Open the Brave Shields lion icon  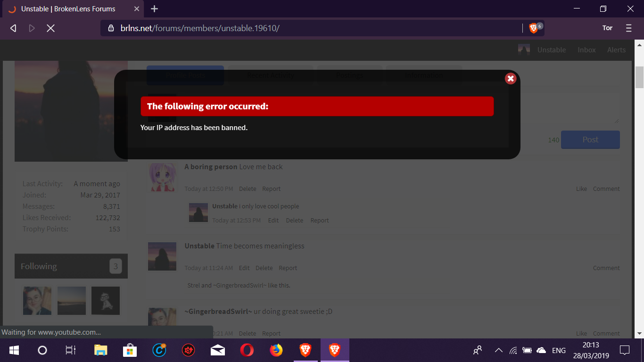(534, 28)
